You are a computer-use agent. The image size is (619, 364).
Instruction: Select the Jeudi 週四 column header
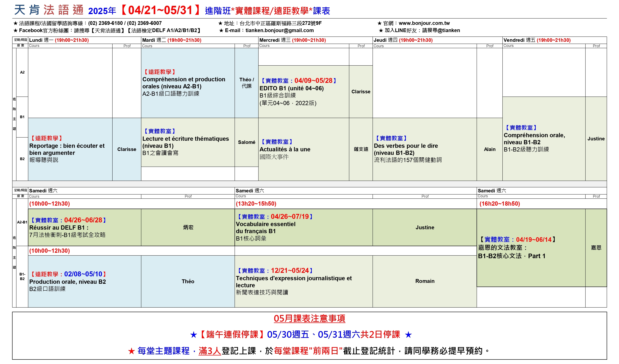click(x=437, y=40)
